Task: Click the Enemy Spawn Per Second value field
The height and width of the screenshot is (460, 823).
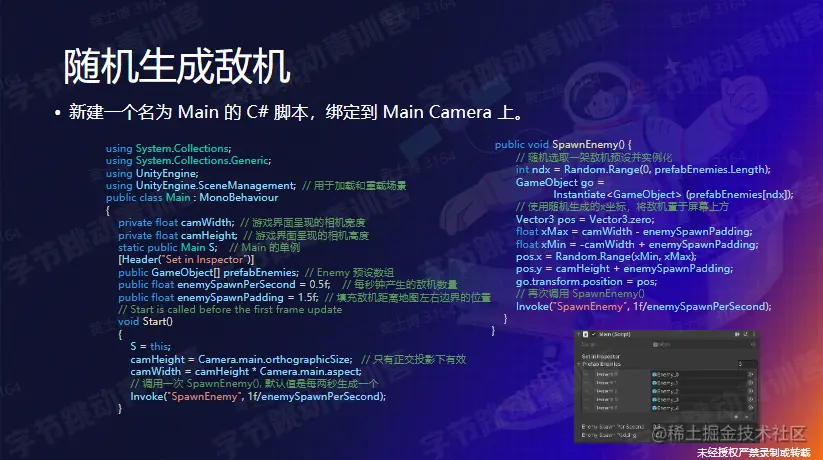Action: coord(702,427)
